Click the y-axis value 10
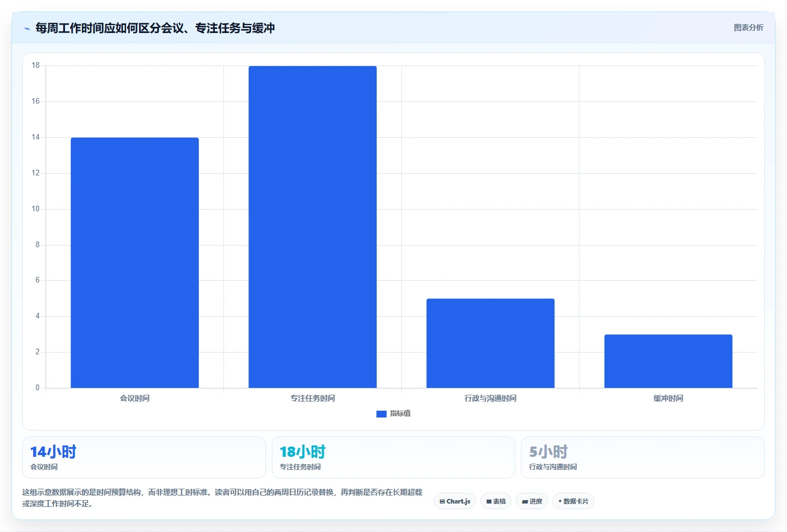 point(36,209)
